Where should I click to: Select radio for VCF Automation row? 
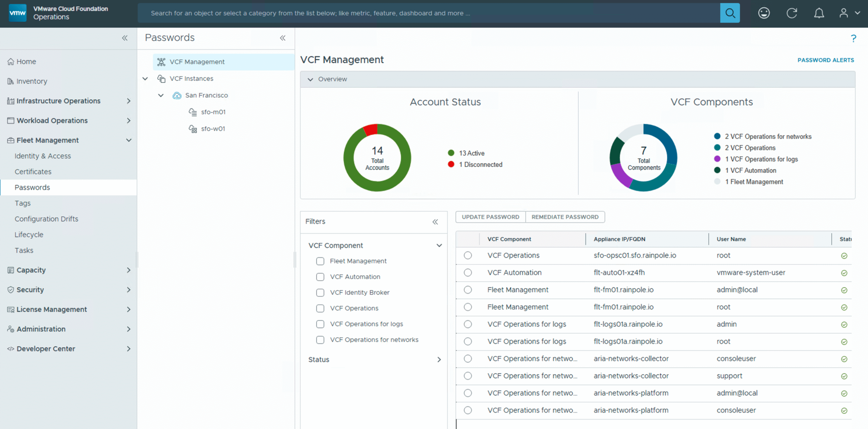(x=468, y=272)
